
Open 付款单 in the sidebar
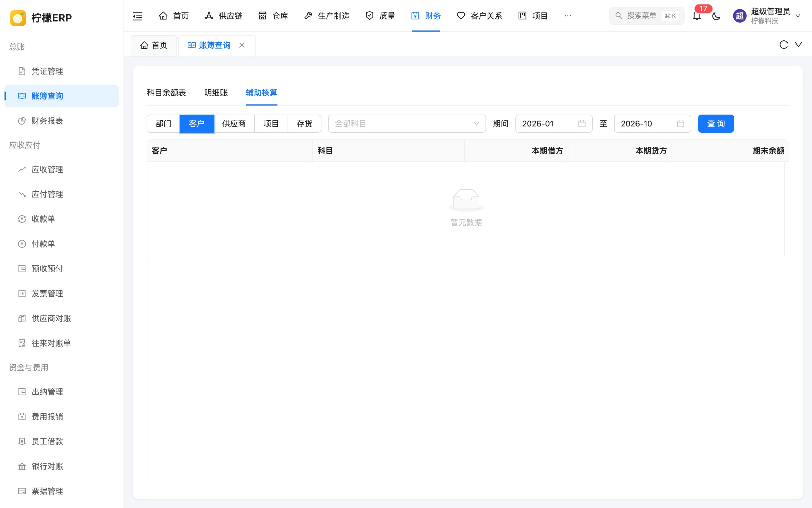point(62,244)
